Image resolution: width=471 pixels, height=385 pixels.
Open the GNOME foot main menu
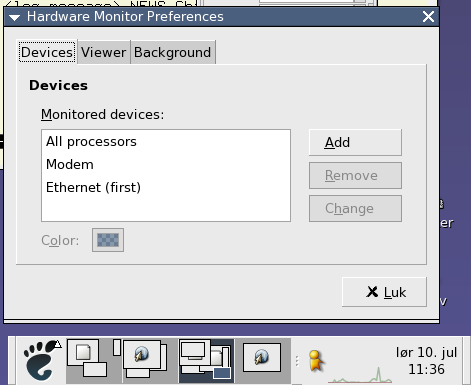(x=40, y=361)
